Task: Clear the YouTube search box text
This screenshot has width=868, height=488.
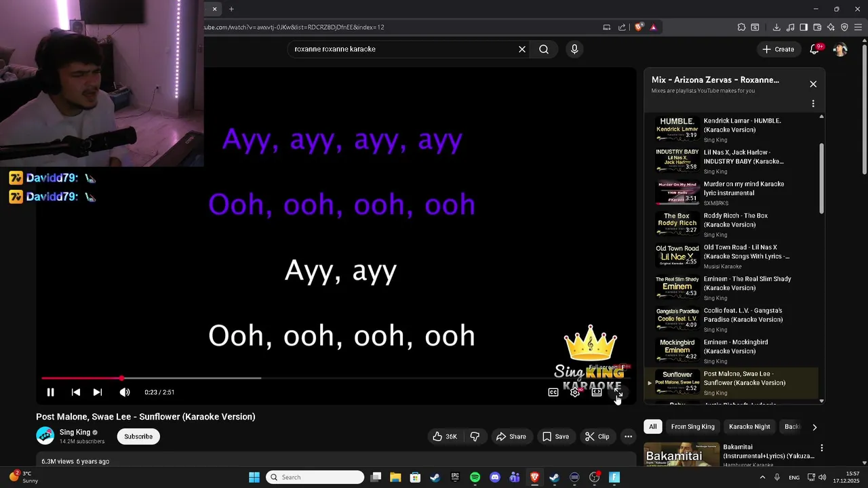Action: [x=522, y=49]
